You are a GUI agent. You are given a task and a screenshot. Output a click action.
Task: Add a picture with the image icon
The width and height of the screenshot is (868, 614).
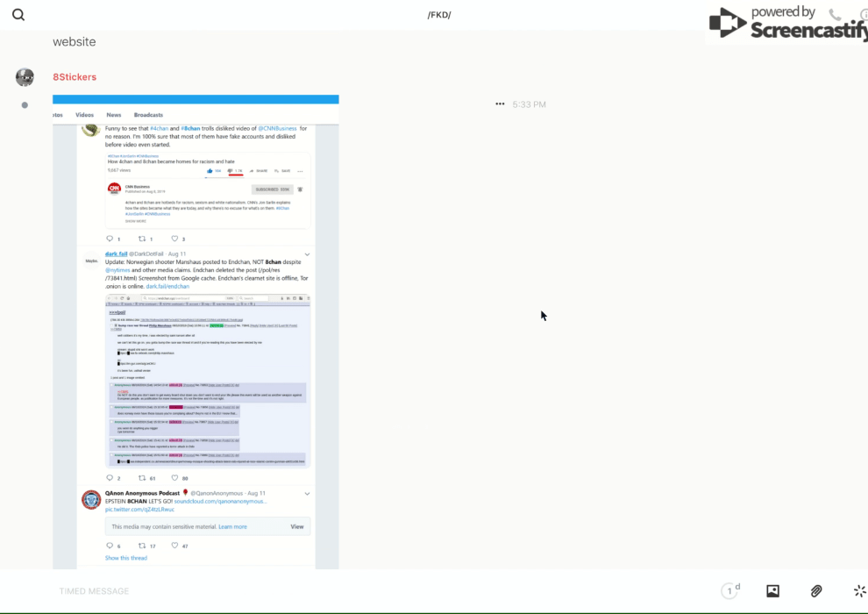point(772,591)
